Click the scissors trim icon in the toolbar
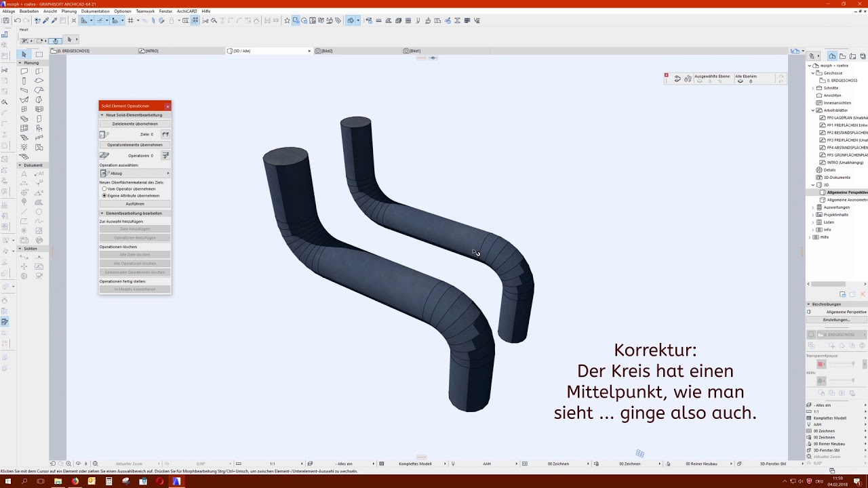This screenshot has width=868, height=488. (205, 20)
